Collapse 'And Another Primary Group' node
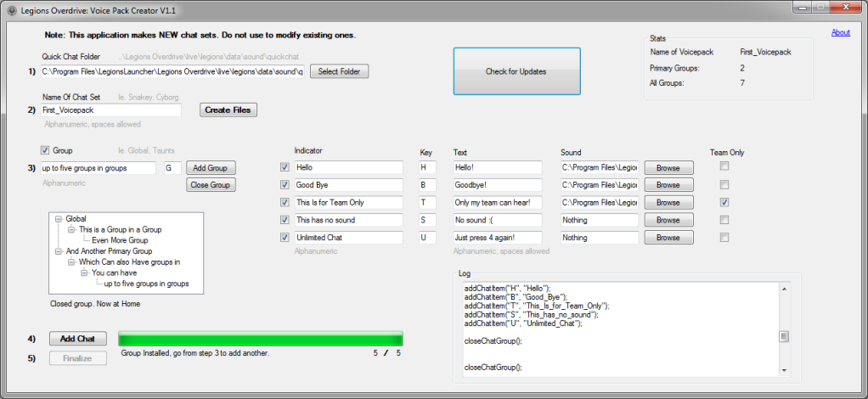This screenshot has height=399, width=868. [x=58, y=251]
